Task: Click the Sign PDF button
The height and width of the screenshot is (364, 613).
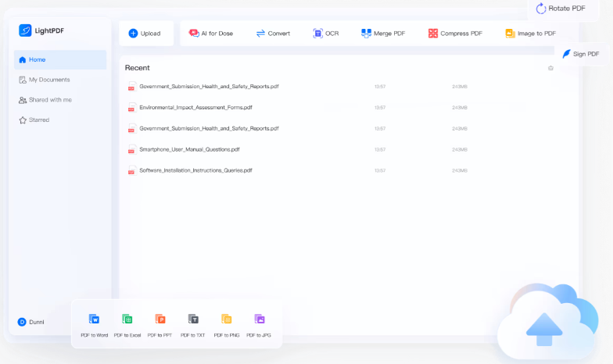Action: pyautogui.click(x=581, y=54)
